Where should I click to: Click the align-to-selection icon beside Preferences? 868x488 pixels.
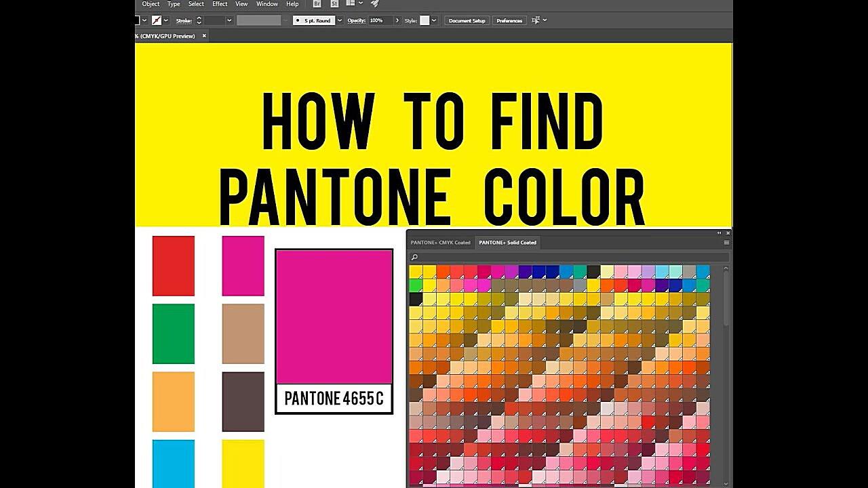coord(536,20)
